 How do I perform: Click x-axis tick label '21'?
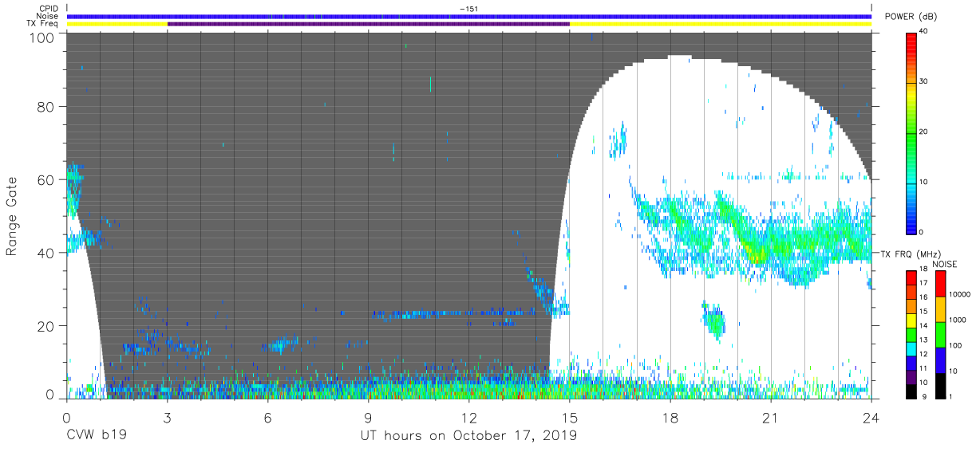(771, 418)
